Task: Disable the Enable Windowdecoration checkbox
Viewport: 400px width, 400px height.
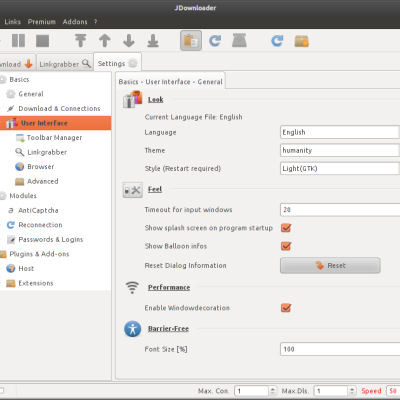Action: (286, 308)
